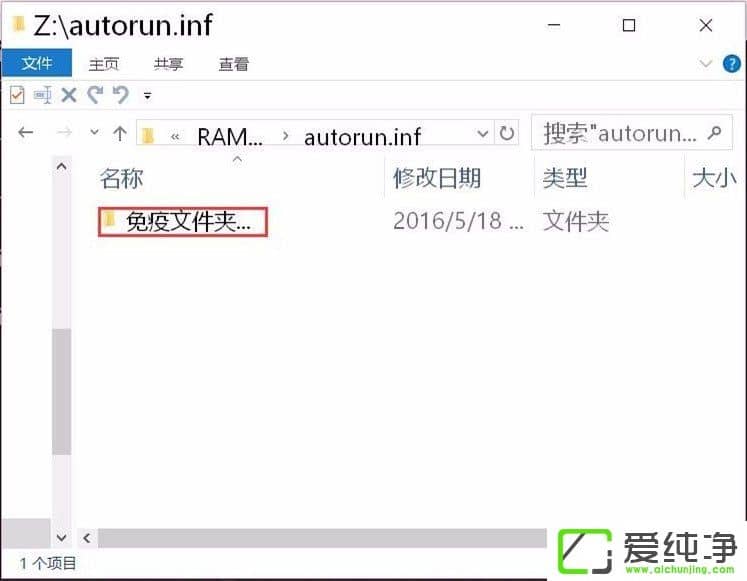Image resolution: width=747 pixels, height=581 pixels.
Task: Switch to the 主页 tab
Action: coord(103,64)
